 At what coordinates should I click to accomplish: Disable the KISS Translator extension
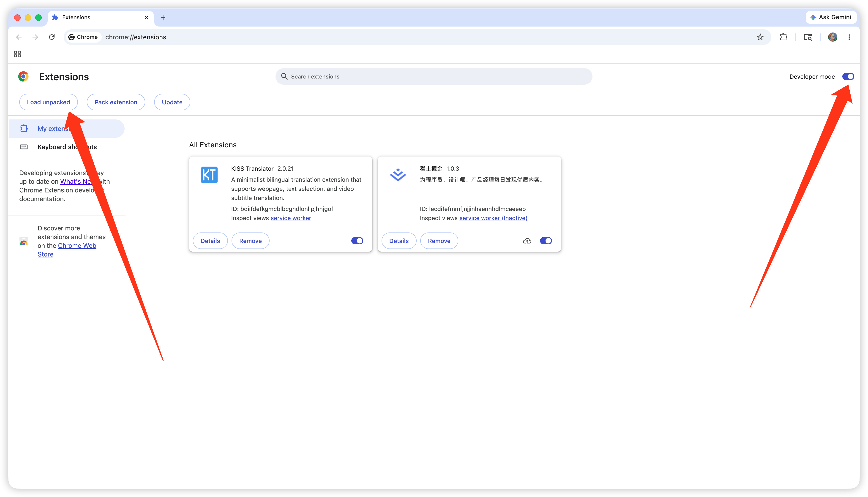pyautogui.click(x=357, y=241)
